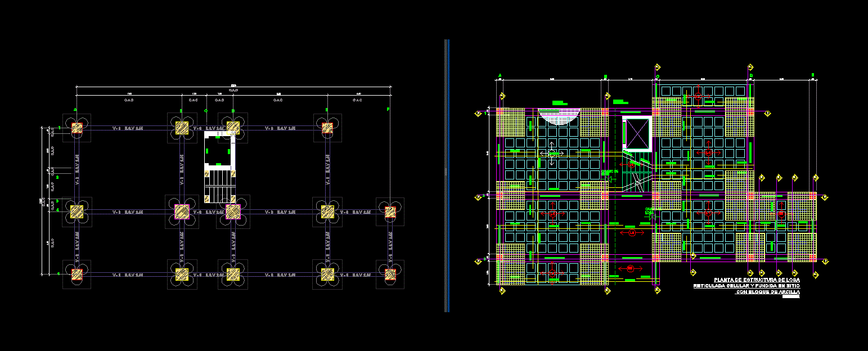Select the elevator shaft square with X
The width and height of the screenshot is (868, 351).
click(637, 134)
